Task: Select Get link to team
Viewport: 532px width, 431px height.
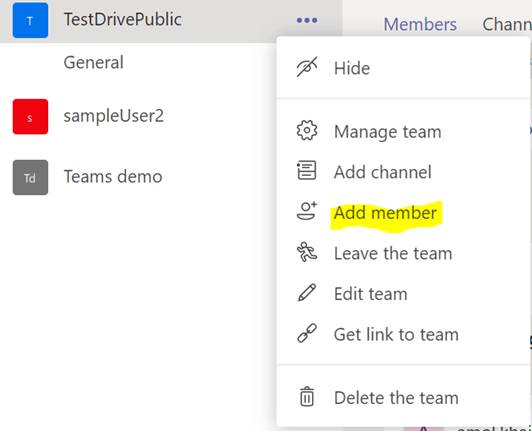Action: (x=396, y=335)
